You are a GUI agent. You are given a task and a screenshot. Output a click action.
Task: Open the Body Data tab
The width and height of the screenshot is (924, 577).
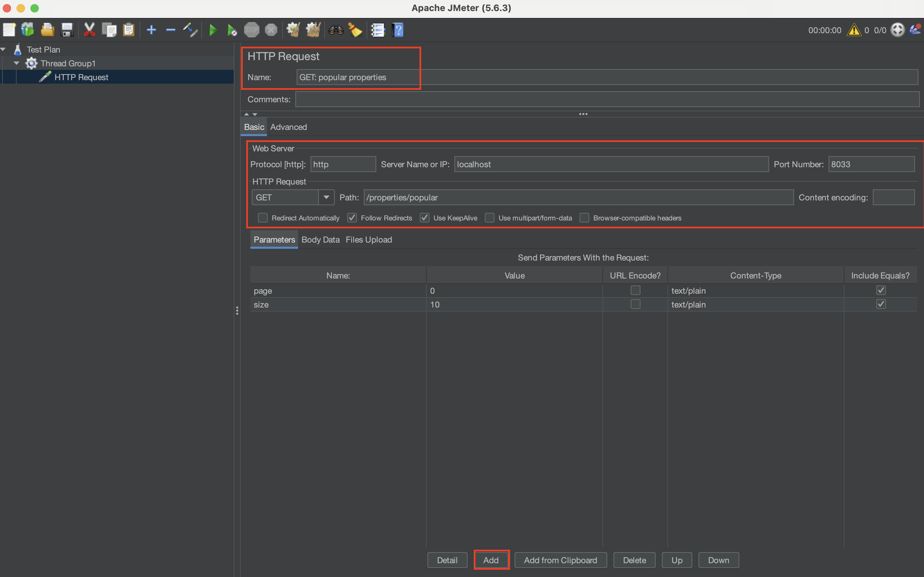[320, 240]
